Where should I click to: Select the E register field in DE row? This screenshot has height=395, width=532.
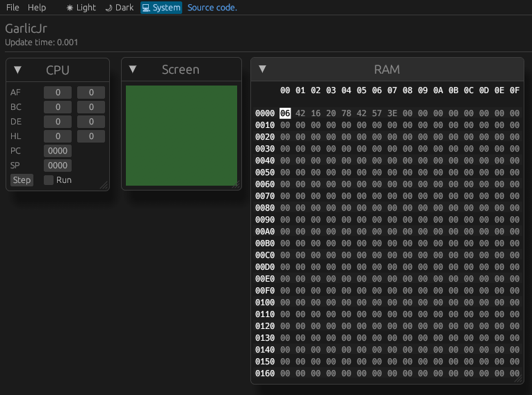click(x=91, y=122)
